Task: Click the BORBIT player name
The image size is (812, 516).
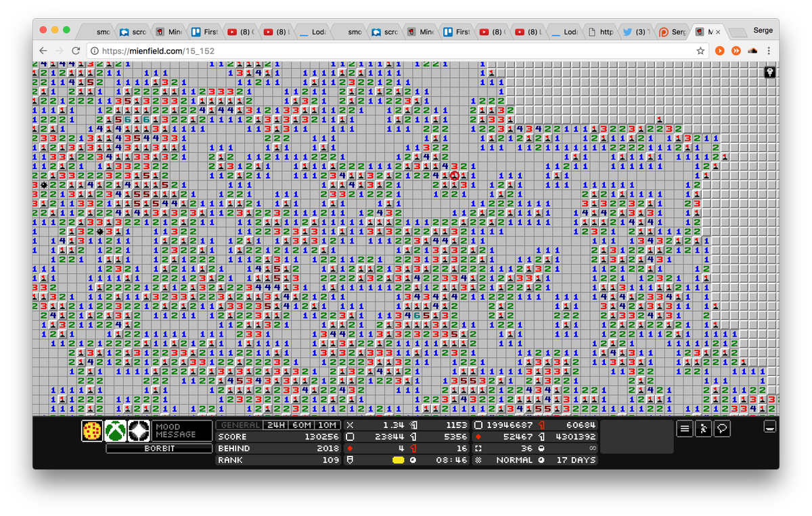Action: coord(159,448)
